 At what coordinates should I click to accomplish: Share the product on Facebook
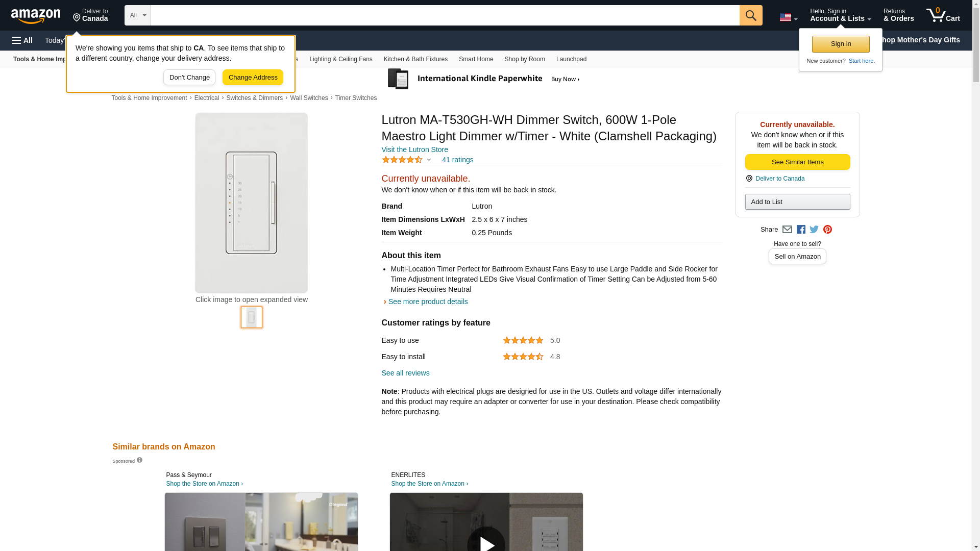[801, 230]
